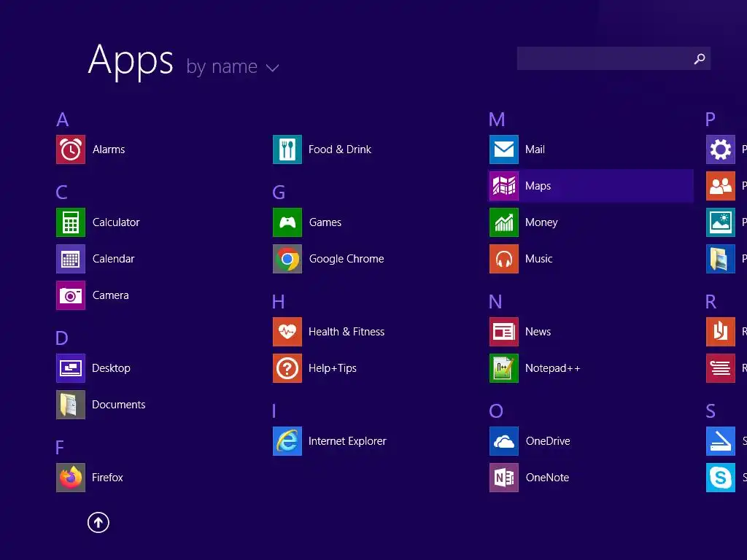Launch Google Chrome icon
This screenshot has width=747, height=560.
point(287,259)
